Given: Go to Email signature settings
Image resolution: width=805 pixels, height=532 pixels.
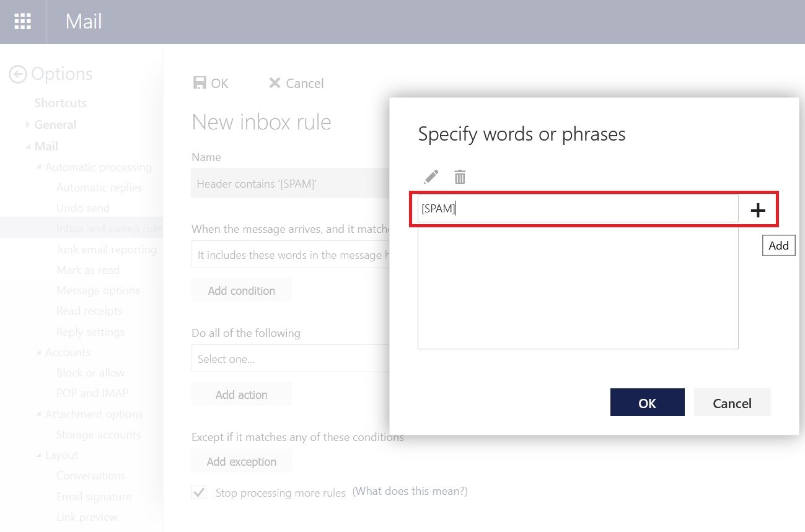Looking at the screenshot, I should 94,497.
